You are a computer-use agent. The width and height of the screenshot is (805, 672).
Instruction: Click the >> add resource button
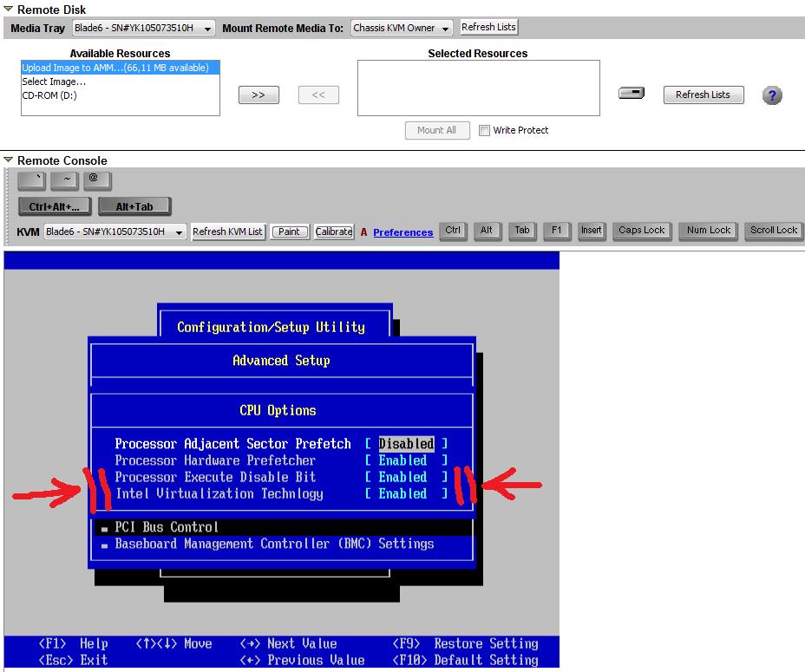(259, 95)
